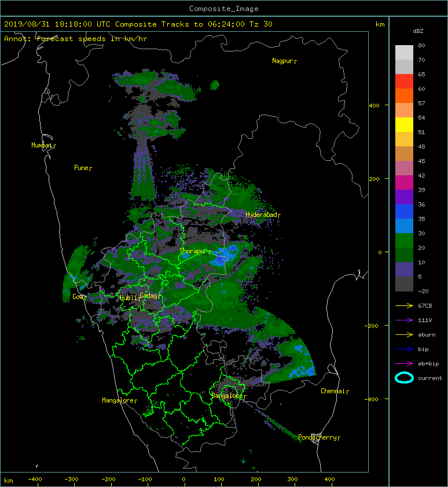Screen dimensions: 448x487
Task: Click the blue bip arrow legend icon
Action: click(404, 349)
